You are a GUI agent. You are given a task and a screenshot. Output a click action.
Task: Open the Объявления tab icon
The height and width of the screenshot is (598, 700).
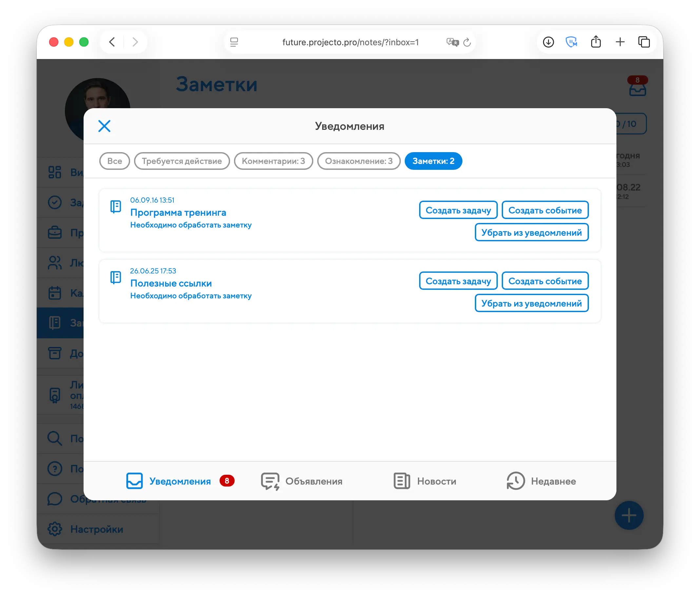click(270, 481)
